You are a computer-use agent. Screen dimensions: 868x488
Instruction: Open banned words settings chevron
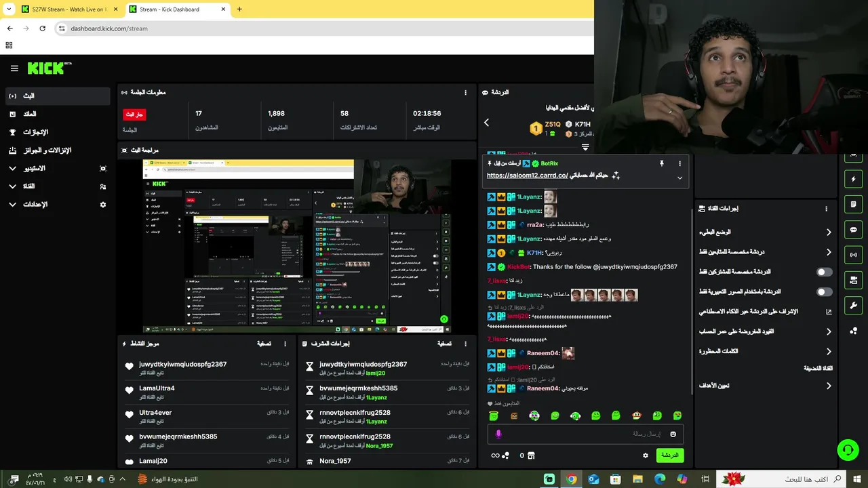click(828, 352)
